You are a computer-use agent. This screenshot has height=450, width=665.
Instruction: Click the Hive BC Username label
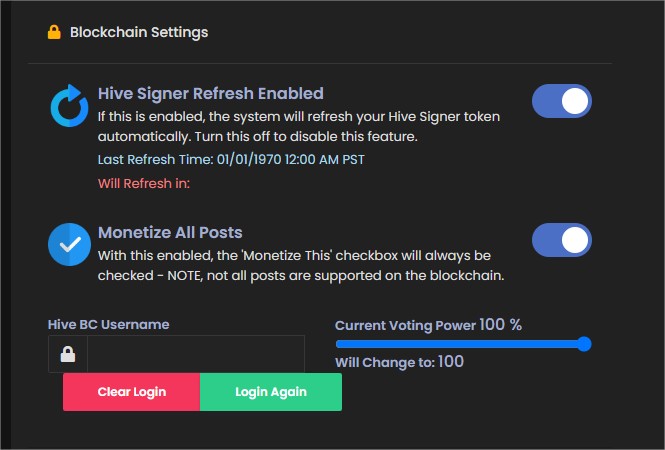point(109,324)
